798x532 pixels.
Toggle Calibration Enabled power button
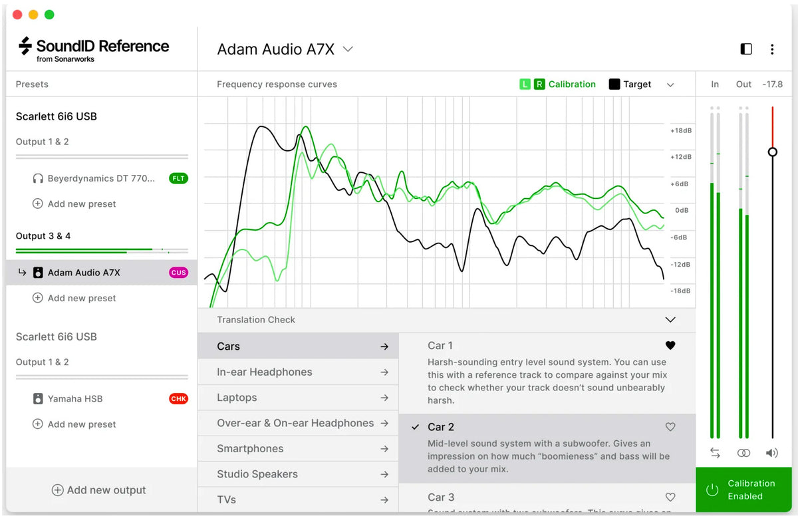click(712, 490)
